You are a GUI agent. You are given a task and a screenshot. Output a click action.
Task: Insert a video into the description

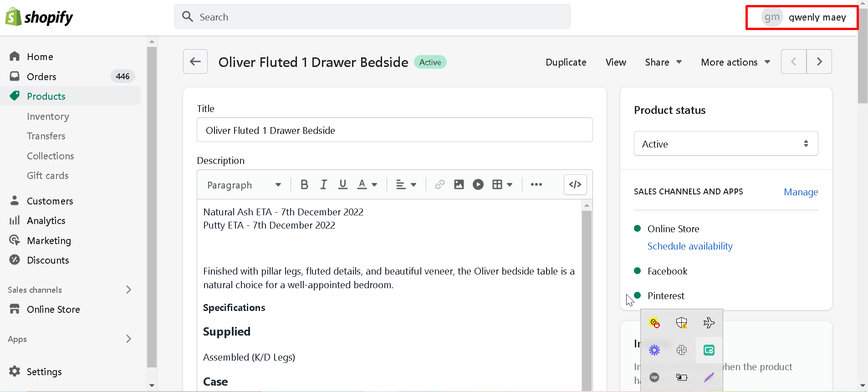[478, 184]
